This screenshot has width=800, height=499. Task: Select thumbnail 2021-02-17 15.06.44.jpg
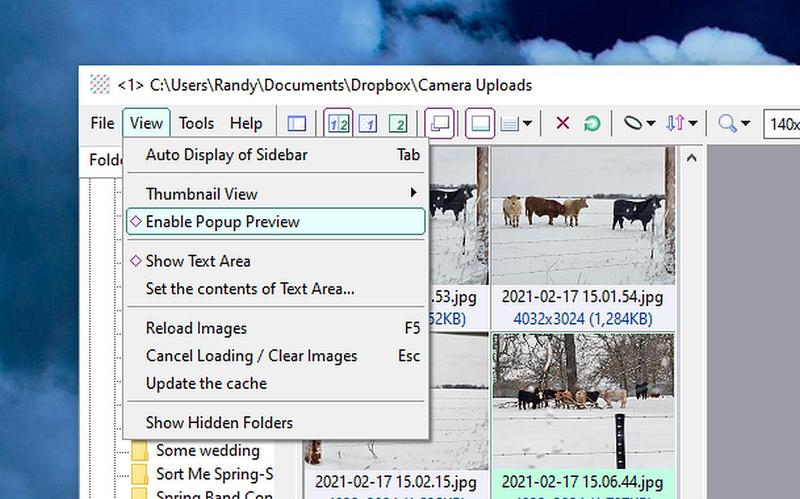coord(583,401)
